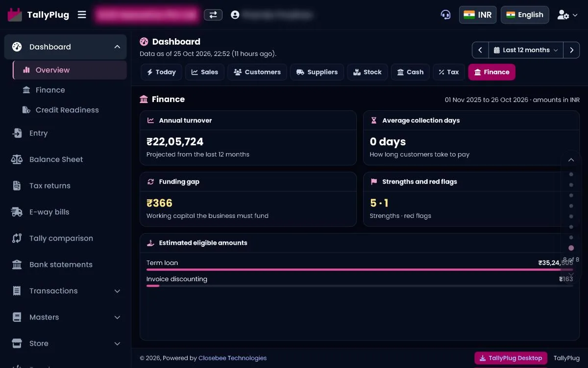Open Balance Sheet from the sidebar
Screen dimensions: 588x368
(65, 159)
